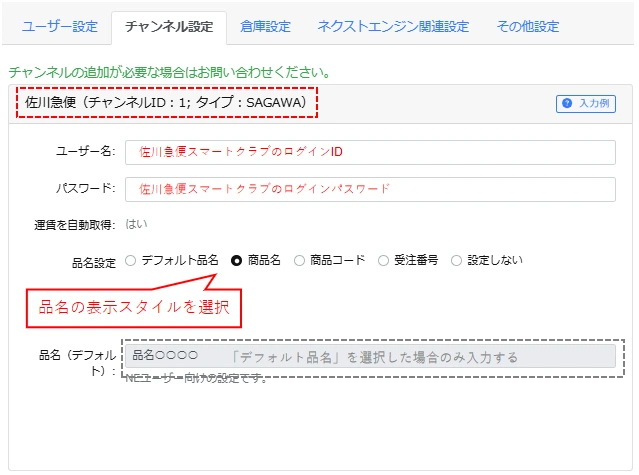Select the デフォルト品名 radio option
Viewport: 639px width, 475px height.
coord(130,260)
